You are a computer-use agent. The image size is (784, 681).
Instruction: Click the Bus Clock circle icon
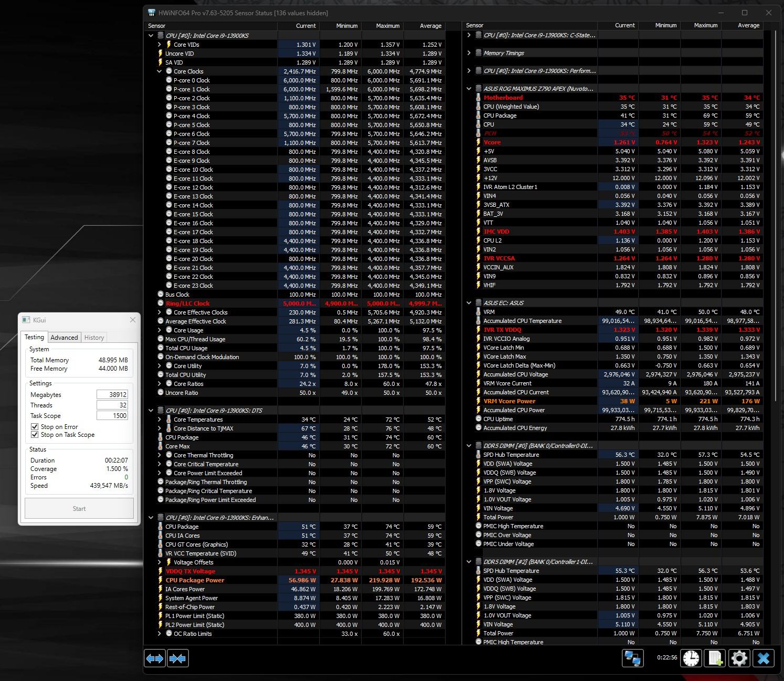coord(161,295)
